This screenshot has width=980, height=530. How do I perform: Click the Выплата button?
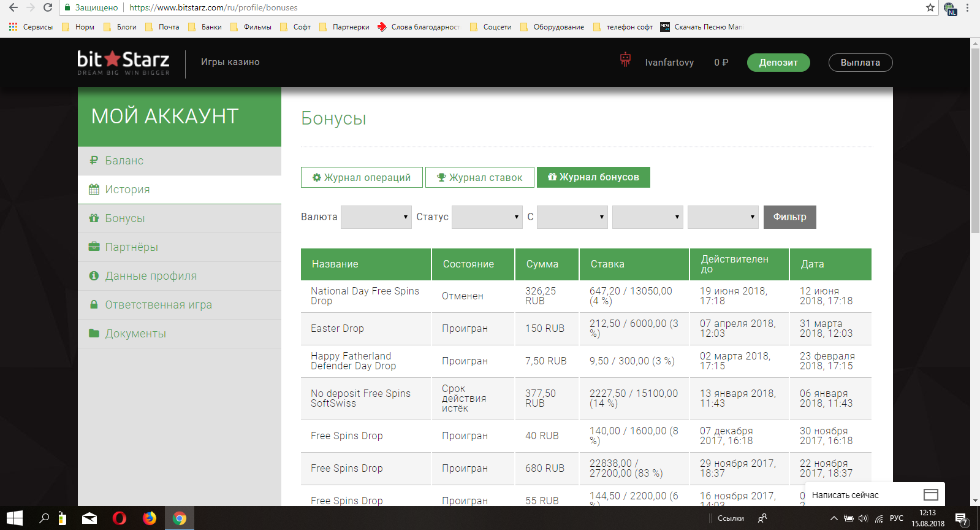[860, 63]
